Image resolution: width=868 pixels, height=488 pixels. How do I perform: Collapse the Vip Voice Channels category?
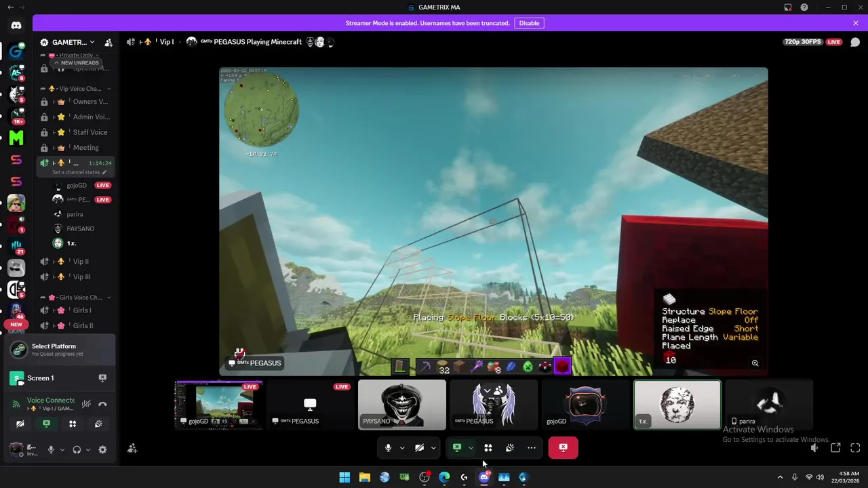[x=75, y=89]
